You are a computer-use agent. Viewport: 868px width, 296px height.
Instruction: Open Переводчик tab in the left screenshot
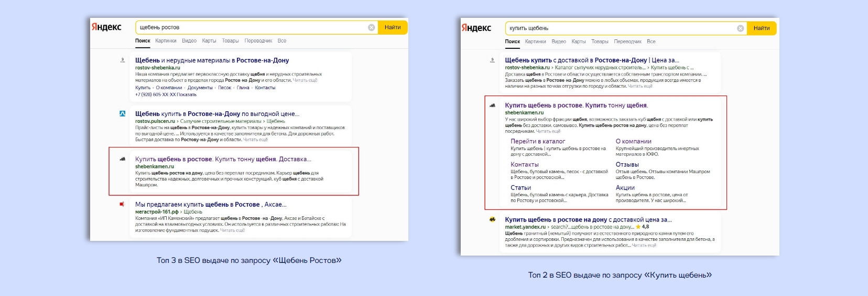(258, 40)
